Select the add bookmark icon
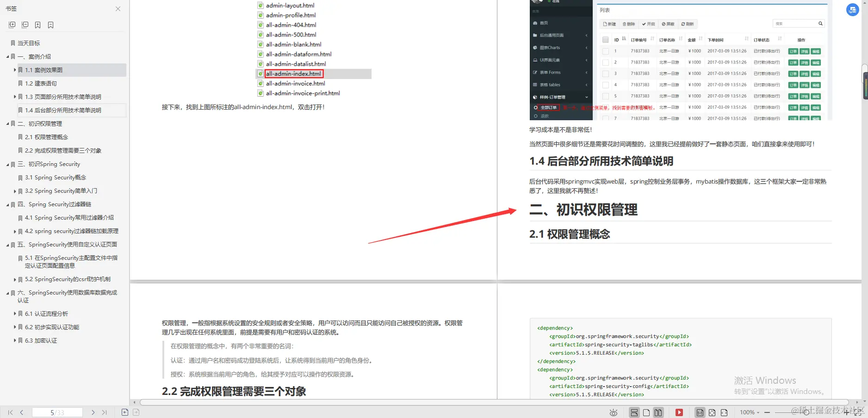Image resolution: width=868 pixels, height=418 pixels. 38,25
